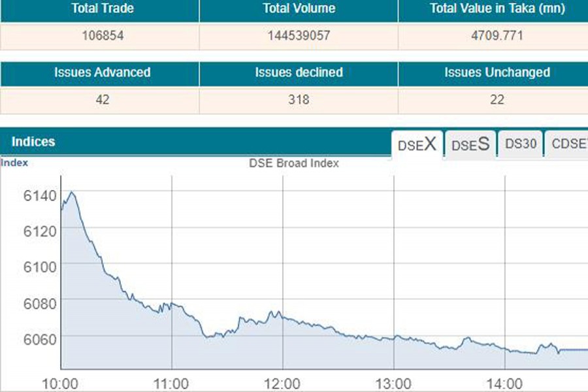The height and width of the screenshot is (392, 588).
Task: Click the Issues Advanced header
Action: (101, 73)
